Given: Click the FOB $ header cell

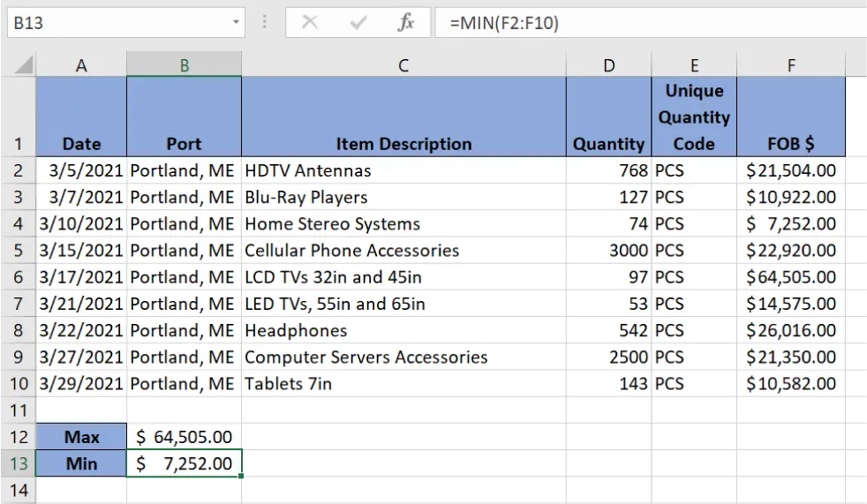Looking at the screenshot, I should tap(791, 144).
